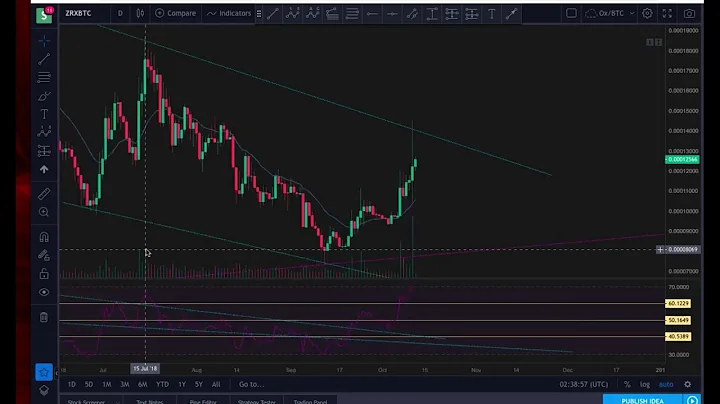This screenshot has width=720, height=404.
Task: Open the 02:38:57 (UTC) timezone menu
Action: [584, 384]
